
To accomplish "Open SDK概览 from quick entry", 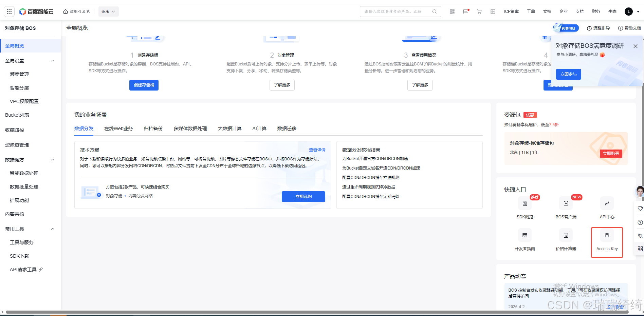I will [525, 203].
